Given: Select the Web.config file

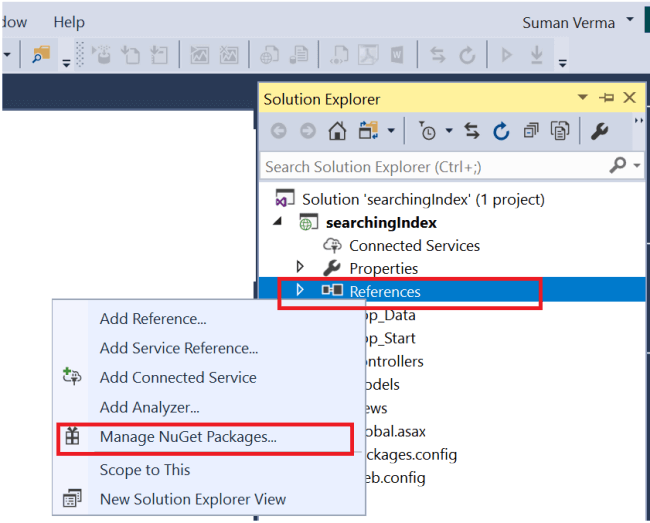Looking at the screenshot, I should point(395,478).
